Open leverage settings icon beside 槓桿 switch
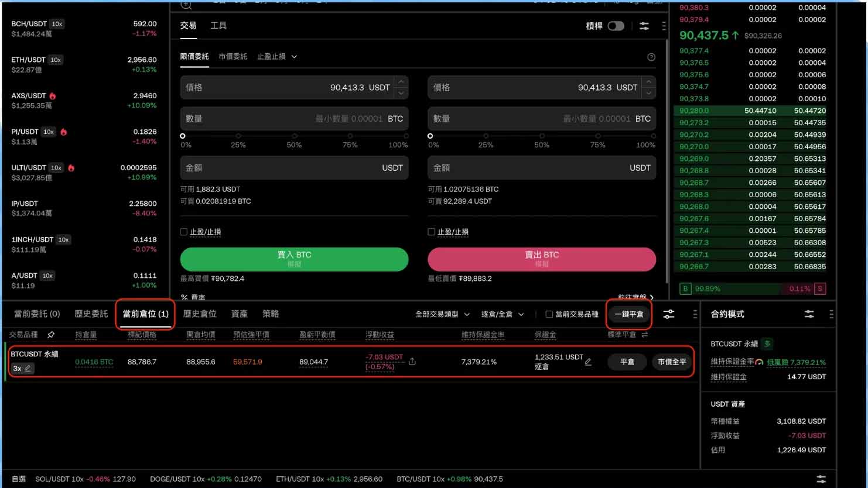Viewport: 868px width, 488px height. (x=644, y=26)
